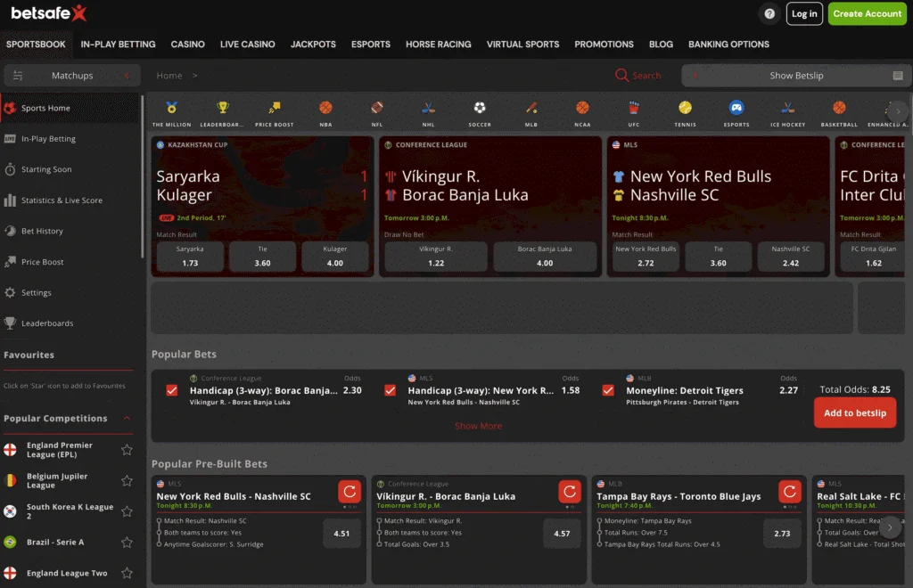Bet on Borac Banja Luka at 4.00
The width and height of the screenshot is (913, 588).
coord(545,257)
